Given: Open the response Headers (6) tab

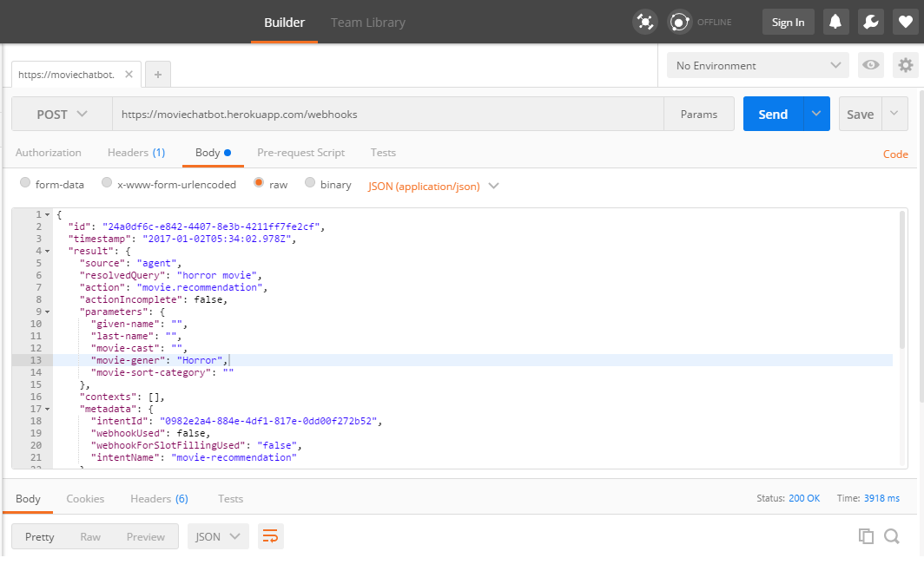Looking at the screenshot, I should 159,499.
